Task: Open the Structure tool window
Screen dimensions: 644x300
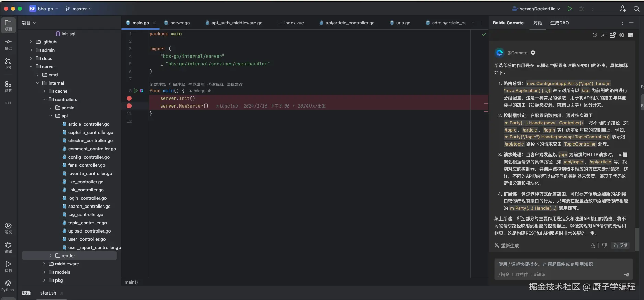Action: (x=8, y=86)
